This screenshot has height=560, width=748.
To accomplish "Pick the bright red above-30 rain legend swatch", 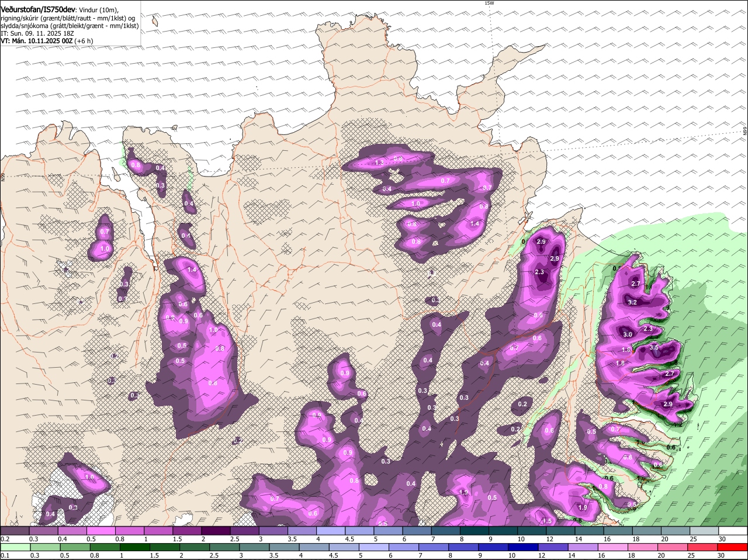I will click(x=732, y=547).
